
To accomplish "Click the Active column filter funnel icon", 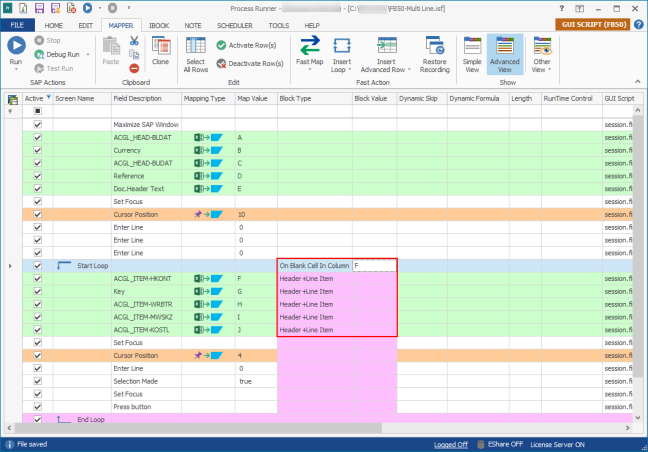I will [48, 97].
